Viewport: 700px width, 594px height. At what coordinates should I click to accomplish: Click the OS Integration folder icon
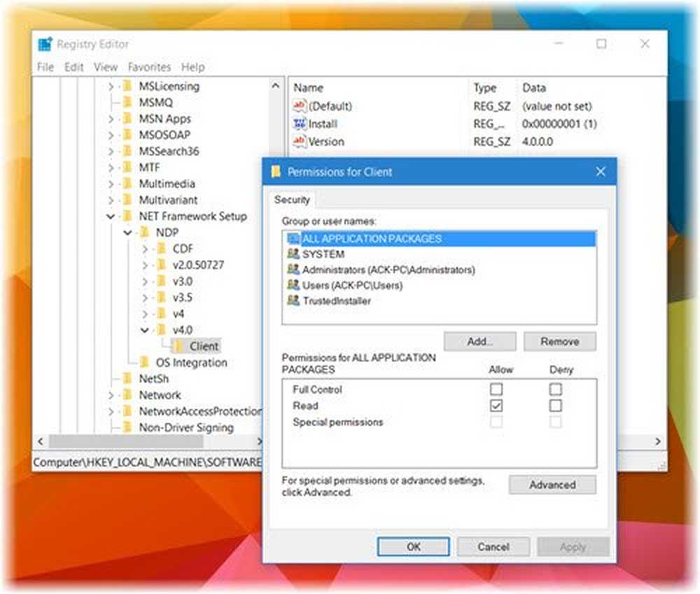[x=145, y=362]
